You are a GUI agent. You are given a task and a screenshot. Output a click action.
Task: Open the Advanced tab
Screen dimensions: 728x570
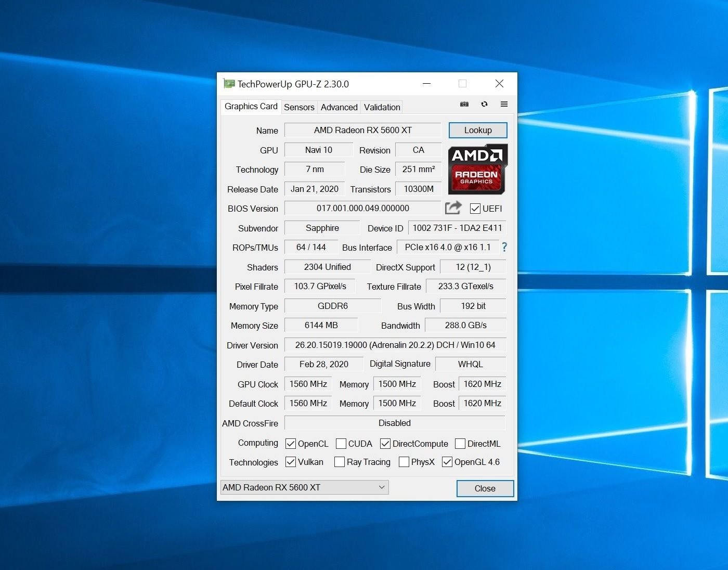pos(339,107)
